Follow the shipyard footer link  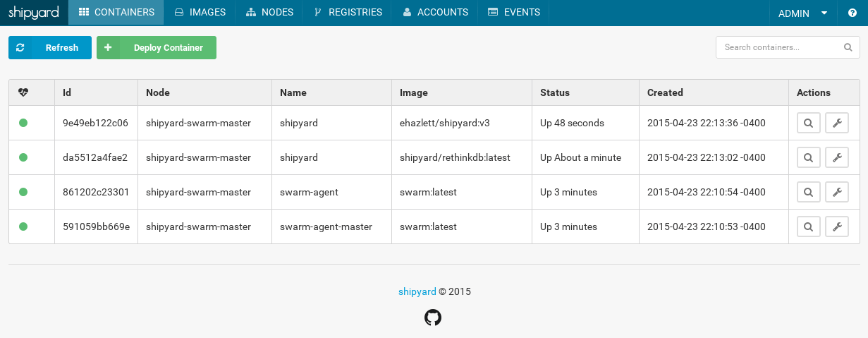point(417,291)
